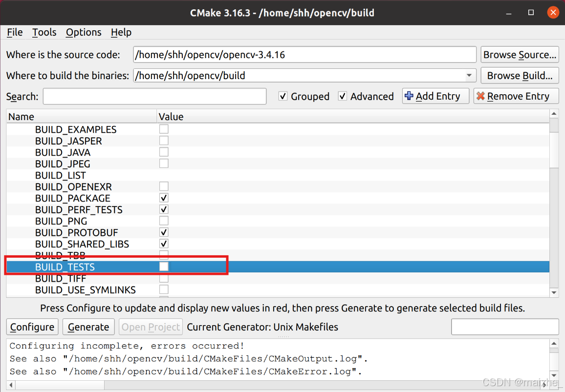Open the Tools menu
The width and height of the screenshot is (565, 392).
pos(44,32)
